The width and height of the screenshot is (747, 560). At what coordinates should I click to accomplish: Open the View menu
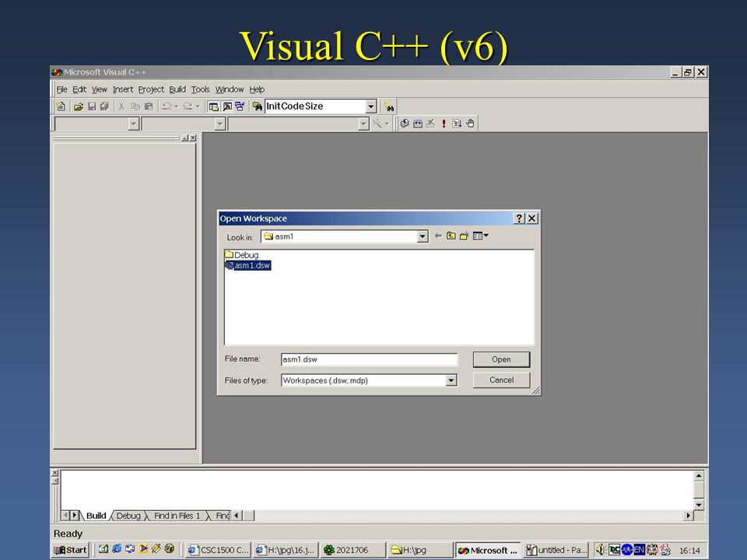tap(99, 89)
